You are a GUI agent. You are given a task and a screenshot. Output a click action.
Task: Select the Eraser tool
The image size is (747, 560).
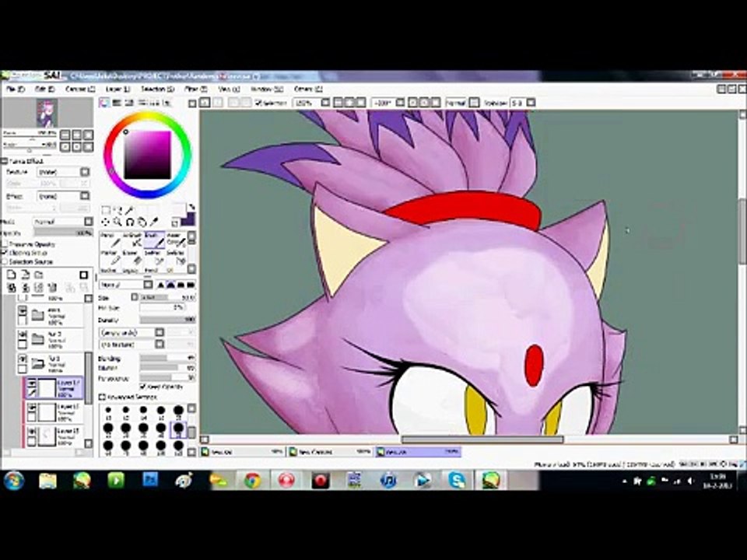coord(133,258)
